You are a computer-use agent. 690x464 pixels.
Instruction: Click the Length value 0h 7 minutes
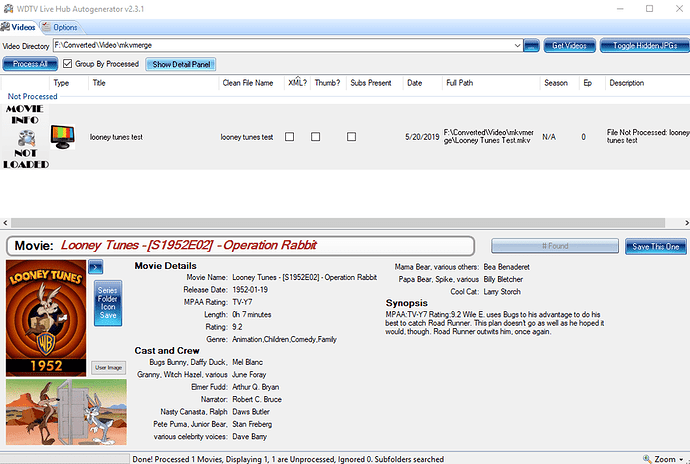pyautogui.click(x=252, y=314)
